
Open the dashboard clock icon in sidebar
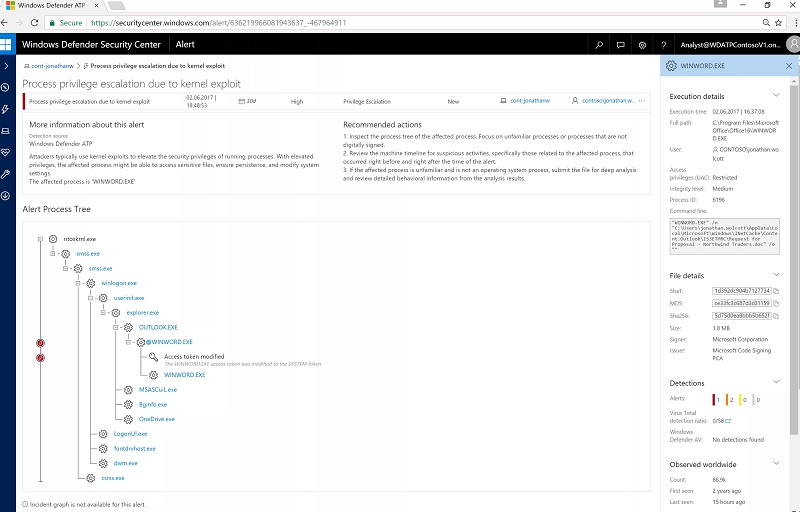(x=6, y=87)
